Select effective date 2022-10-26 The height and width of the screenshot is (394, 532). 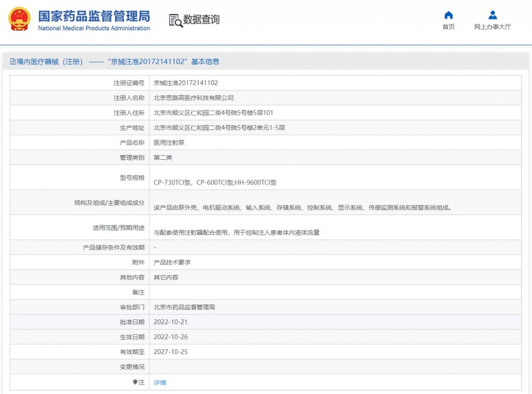(x=171, y=337)
